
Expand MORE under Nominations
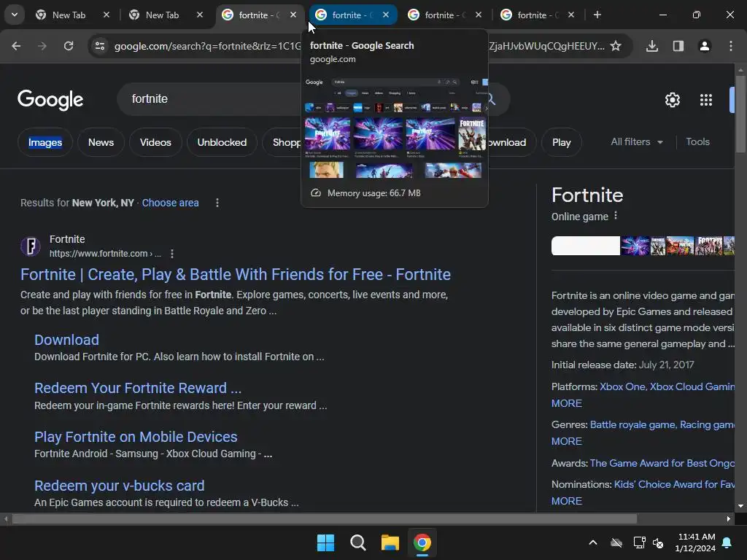[x=566, y=501]
